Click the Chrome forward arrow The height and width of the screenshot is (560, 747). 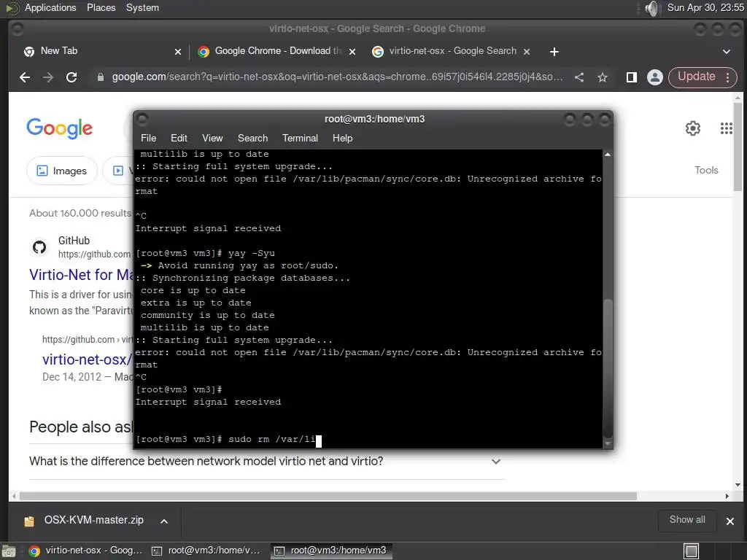(x=47, y=77)
